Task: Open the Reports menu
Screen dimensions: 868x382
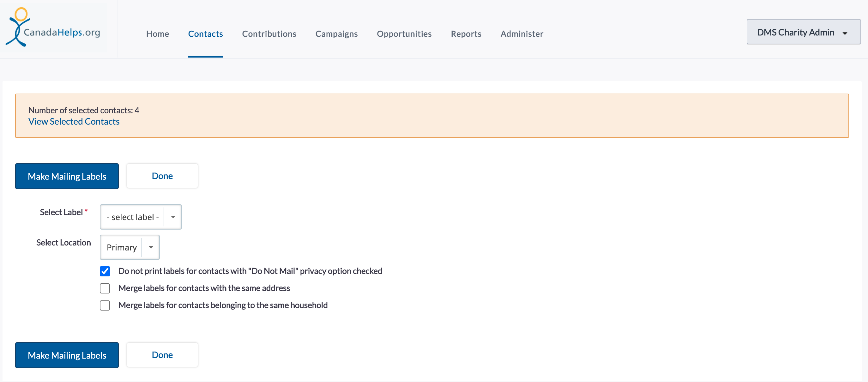Action: point(466,34)
